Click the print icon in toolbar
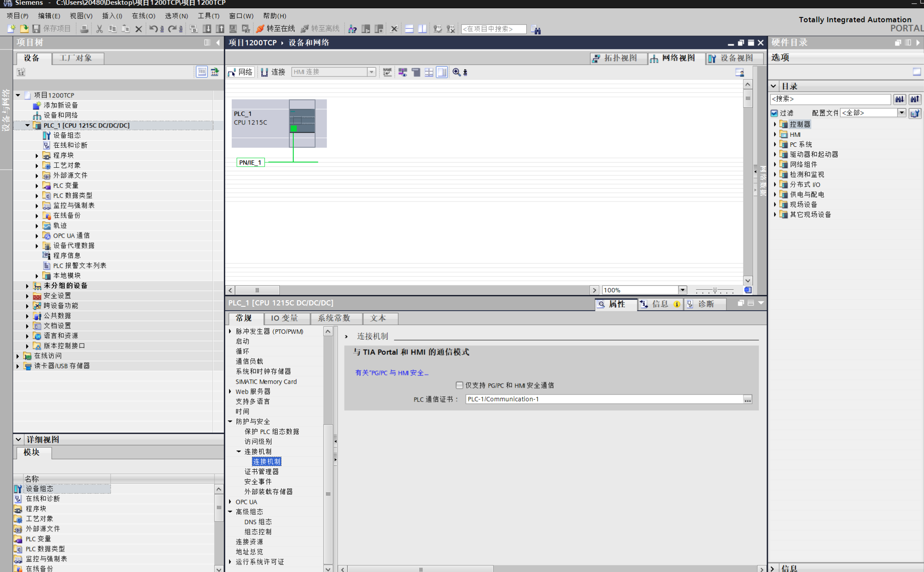The width and height of the screenshot is (924, 572). [84, 29]
